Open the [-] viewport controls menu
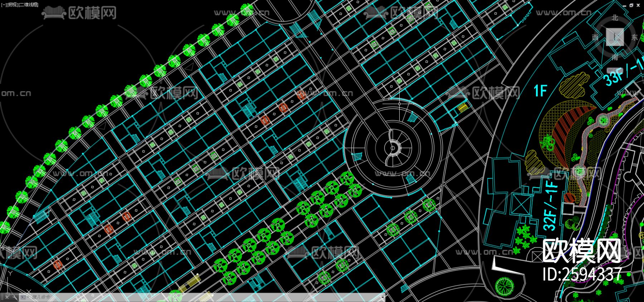The height and width of the screenshot is (302, 644). [x=4, y=5]
